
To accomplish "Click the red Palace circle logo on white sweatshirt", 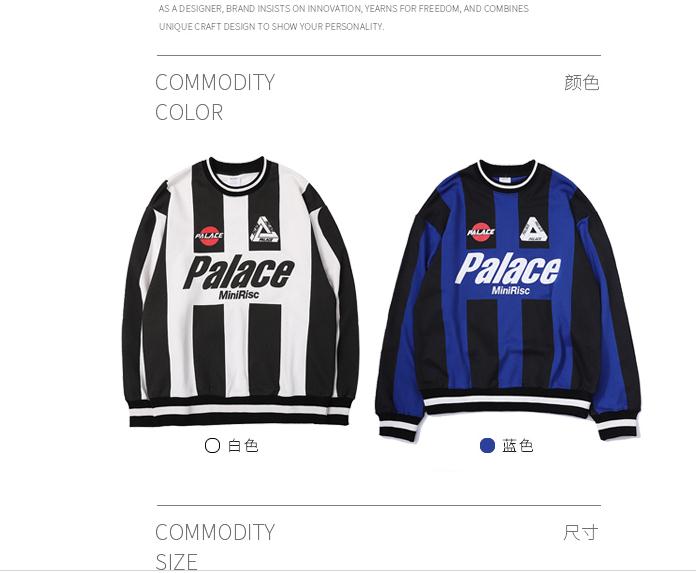I will pyautogui.click(x=209, y=235).
